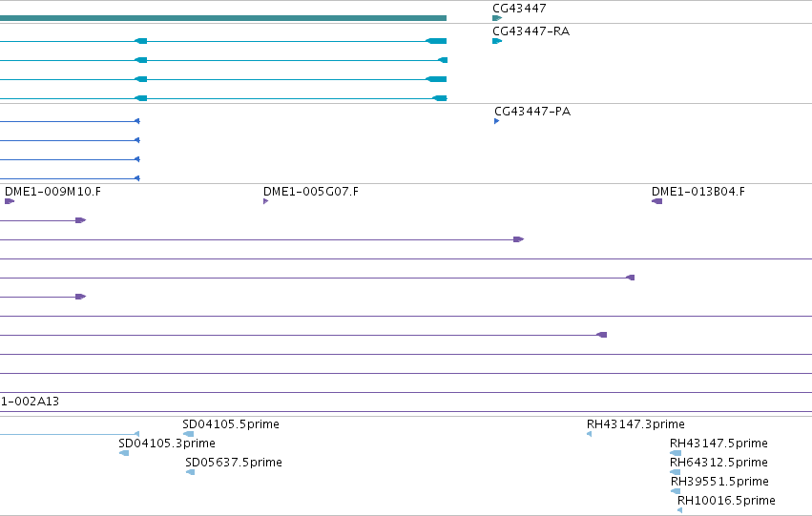Select the wide dark teal gene bar
Screen dimensions: 812x516
[223, 18]
